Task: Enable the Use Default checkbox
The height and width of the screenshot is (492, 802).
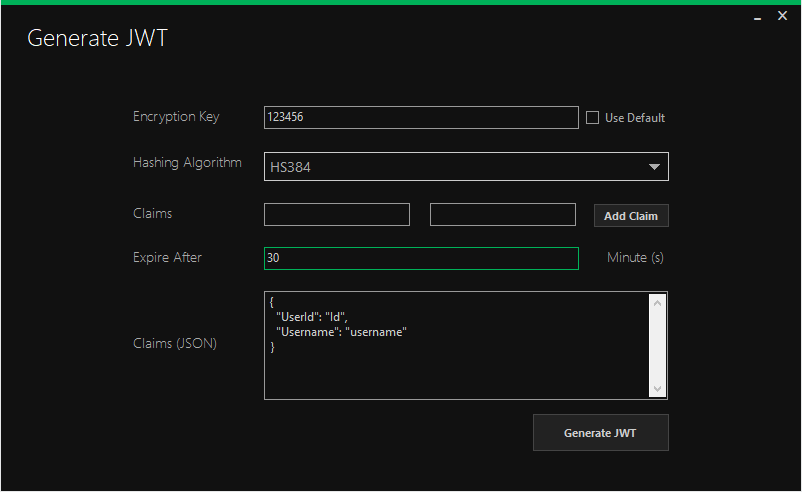Action: [x=592, y=118]
